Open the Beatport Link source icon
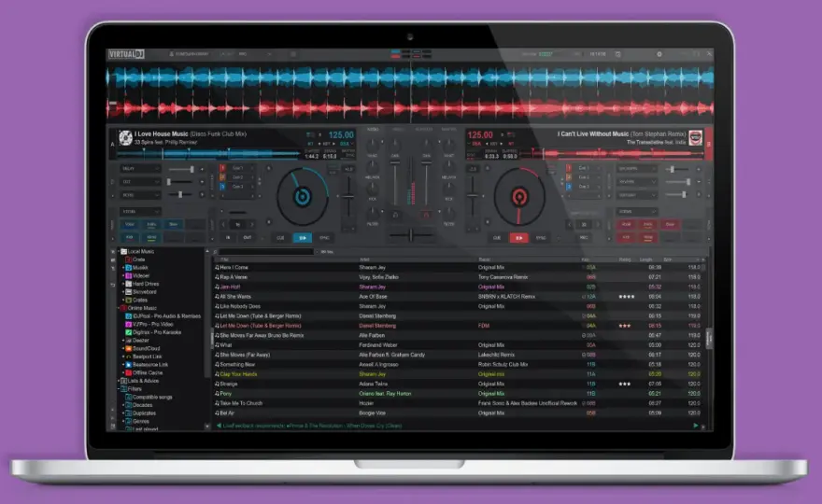822x504 pixels. (x=129, y=357)
